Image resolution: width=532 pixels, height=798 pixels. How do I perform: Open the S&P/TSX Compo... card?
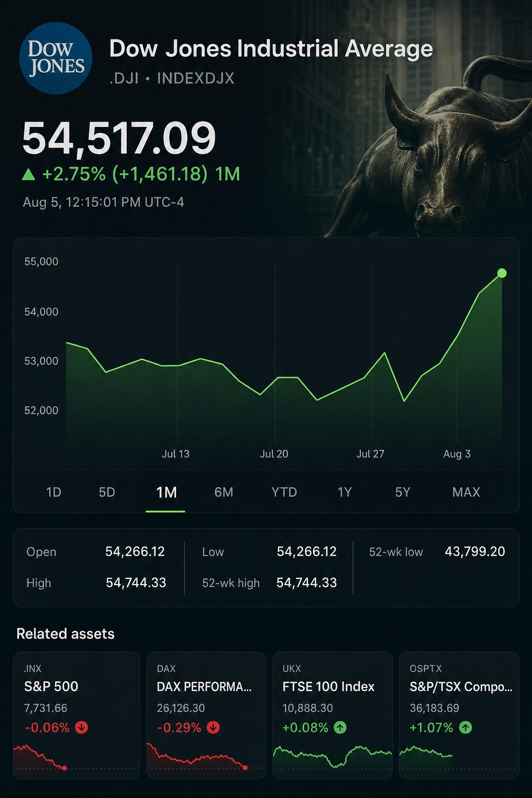pyautogui.click(x=459, y=715)
